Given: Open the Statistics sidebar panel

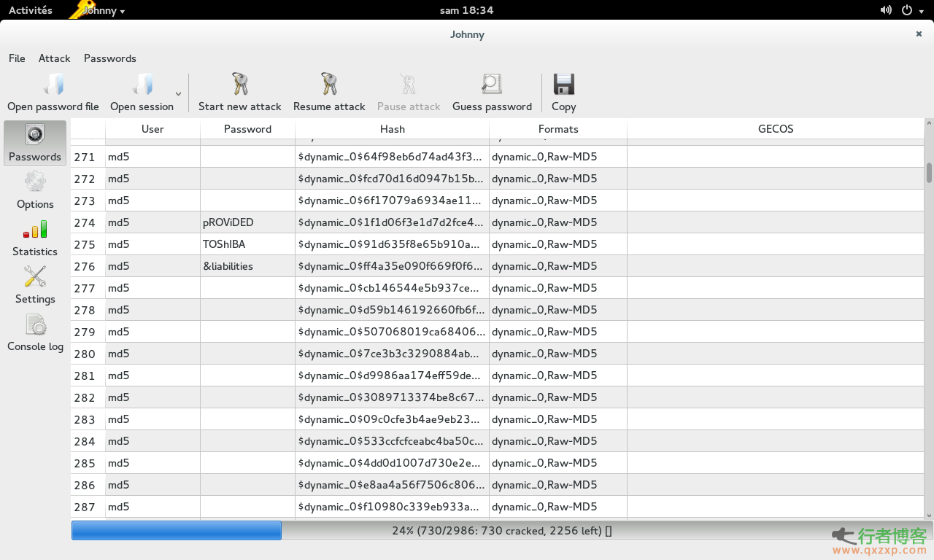Looking at the screenshot, I should click(35, 238).
